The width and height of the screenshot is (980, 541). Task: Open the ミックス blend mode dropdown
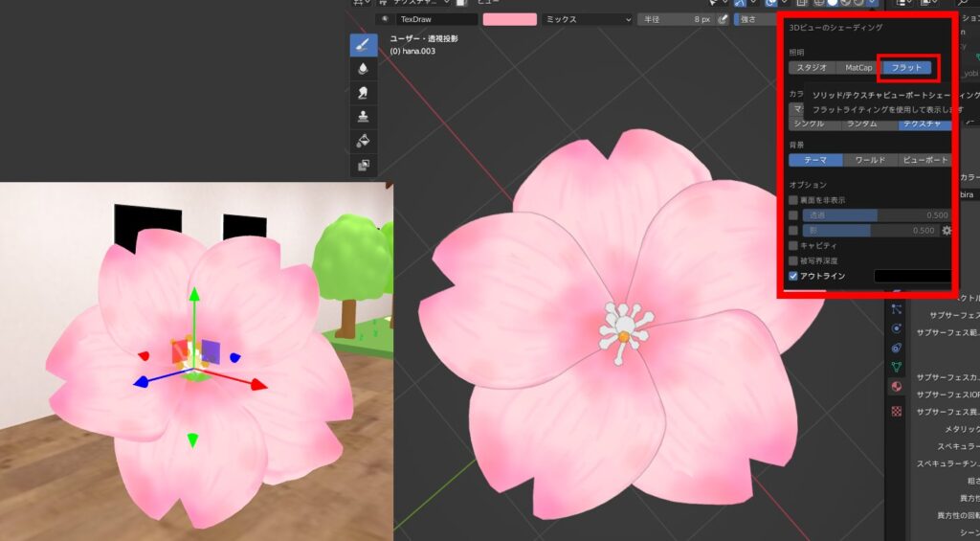(587, 19)
